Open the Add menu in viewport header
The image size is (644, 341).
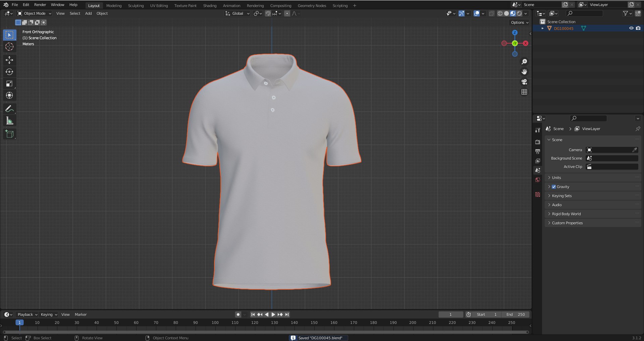click(x=88, y=13)
